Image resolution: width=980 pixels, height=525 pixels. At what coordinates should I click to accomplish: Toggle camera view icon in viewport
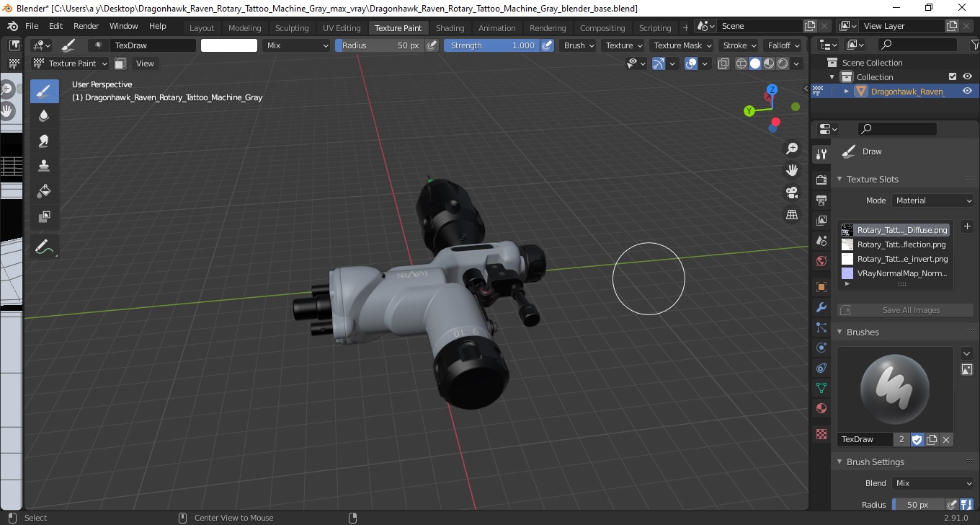tap(792, 193)
